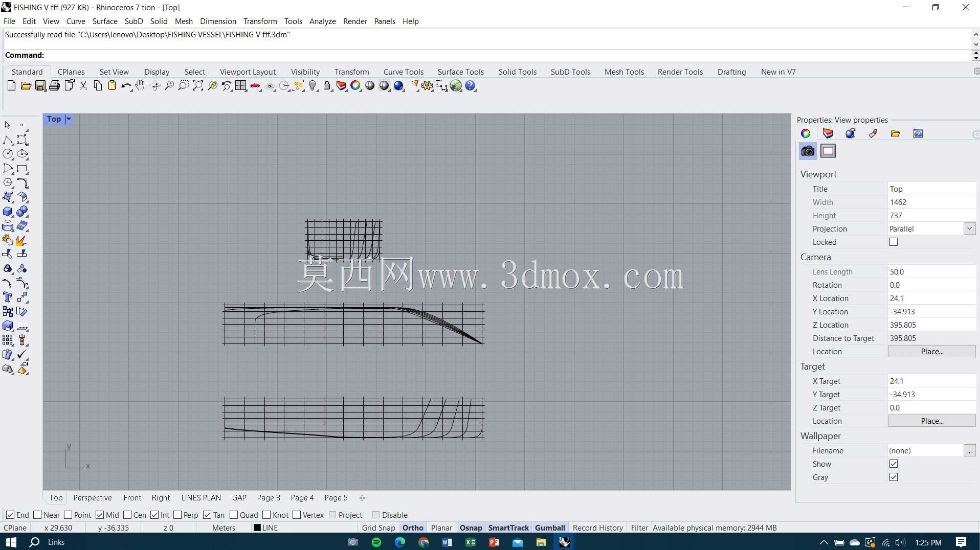
Task: Print using the printer toolbar icon
Action: click(55, 86)
